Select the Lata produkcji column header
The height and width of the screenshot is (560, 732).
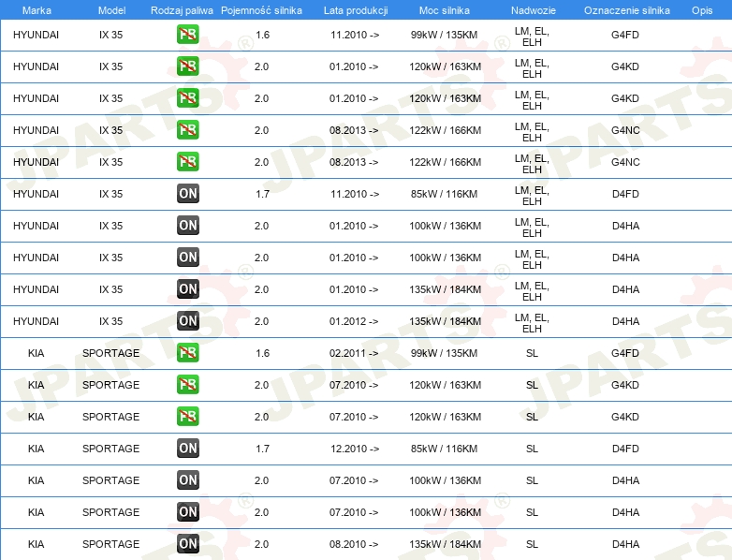355,9
